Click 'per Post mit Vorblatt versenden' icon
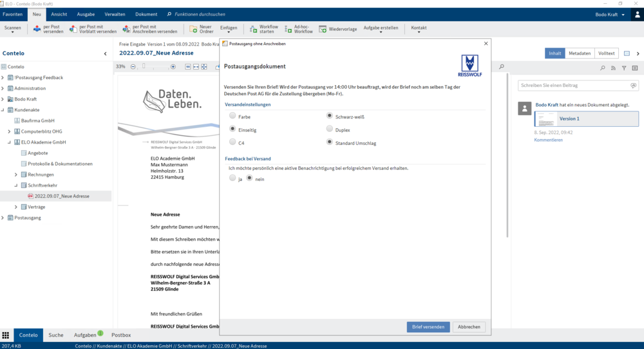 coord(73,29)
